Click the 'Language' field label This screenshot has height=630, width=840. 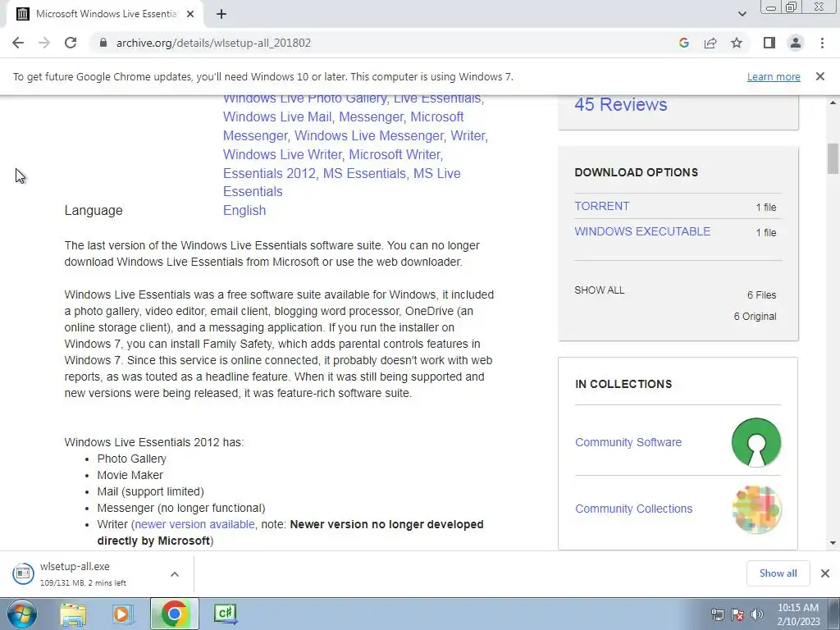point(94,211)
